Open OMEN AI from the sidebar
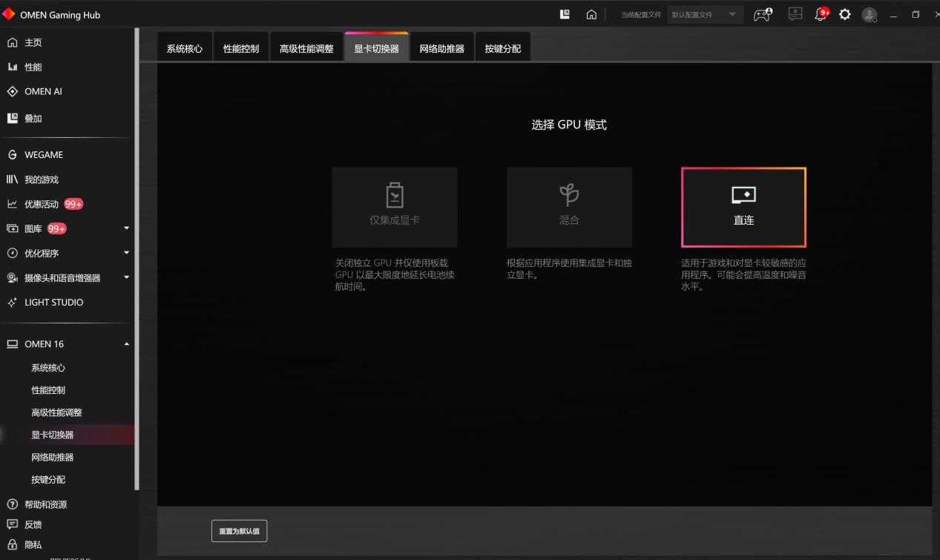This screenshot has width=940, height=560. pos(45,91)
